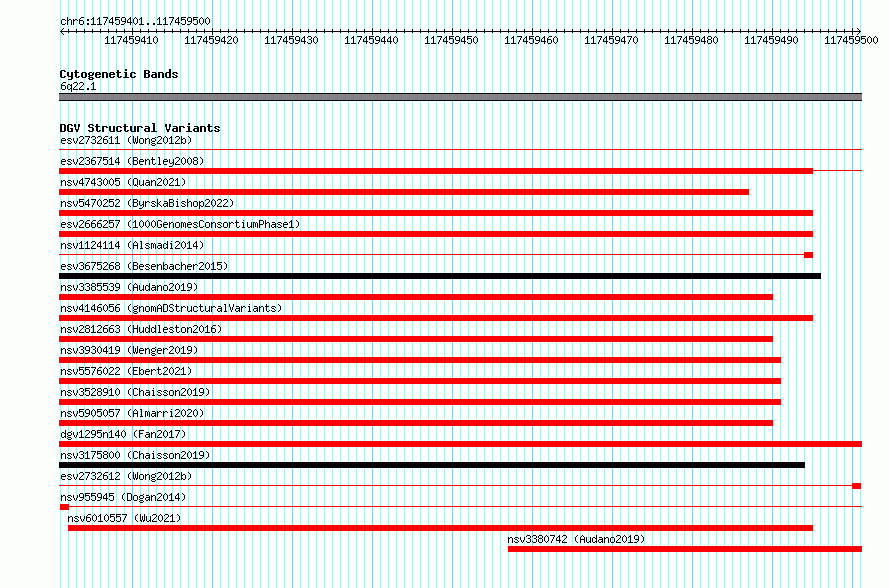The height and width of the screenshot is (588, 890).
Task: Select the black bar under nsv3175800
Action: click(x=432, y=465)
